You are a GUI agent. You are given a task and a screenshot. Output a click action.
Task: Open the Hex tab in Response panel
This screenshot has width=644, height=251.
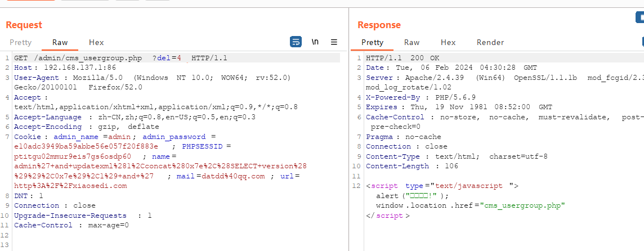(448, 42)
